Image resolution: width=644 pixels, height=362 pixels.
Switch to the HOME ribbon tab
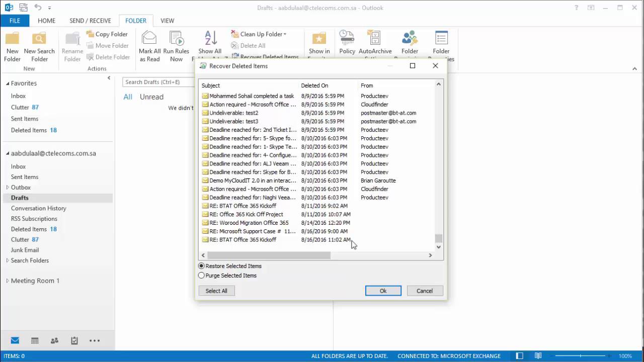46,21
